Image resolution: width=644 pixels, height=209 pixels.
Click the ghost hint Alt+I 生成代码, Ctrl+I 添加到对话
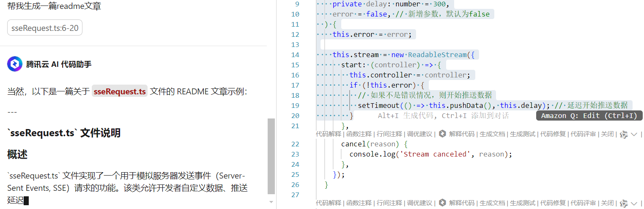pyautogui.click(x=443, y=115)
